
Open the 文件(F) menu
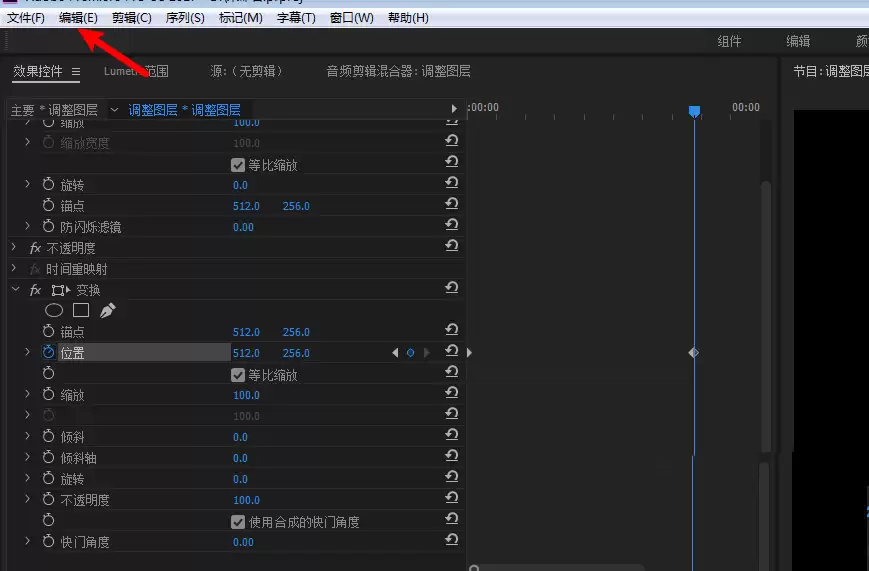click(25, 18)
